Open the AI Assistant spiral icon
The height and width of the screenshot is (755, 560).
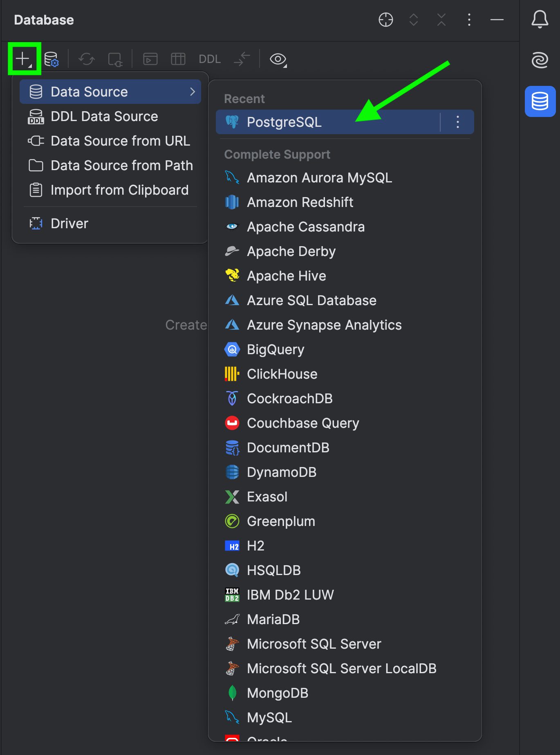coord(540,60)
